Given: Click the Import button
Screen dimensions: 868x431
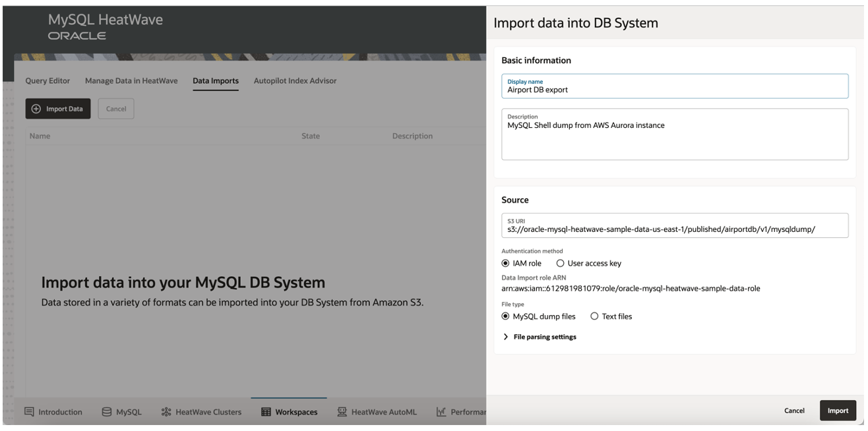Looking at the screenshot, I should (x=838, y=410).
